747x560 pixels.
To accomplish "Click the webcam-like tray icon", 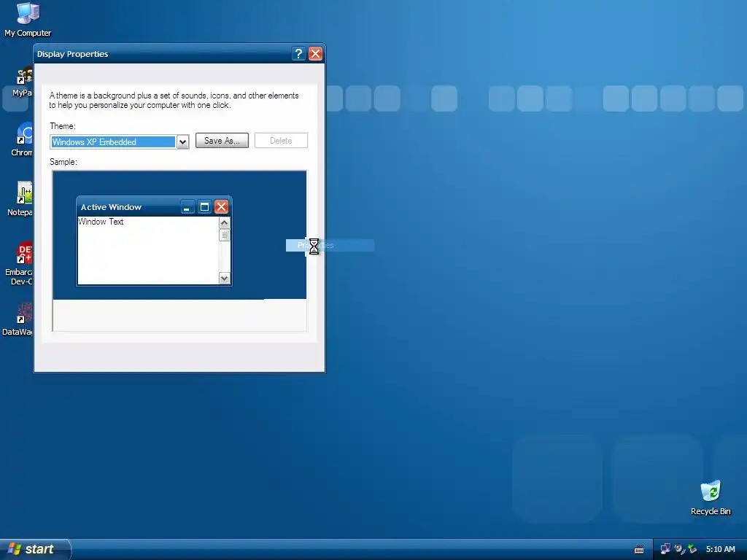I will coord(679,549).
